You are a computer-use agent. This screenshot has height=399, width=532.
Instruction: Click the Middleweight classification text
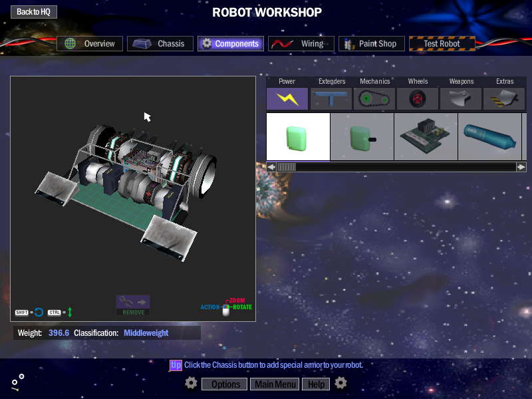(146, 333)
